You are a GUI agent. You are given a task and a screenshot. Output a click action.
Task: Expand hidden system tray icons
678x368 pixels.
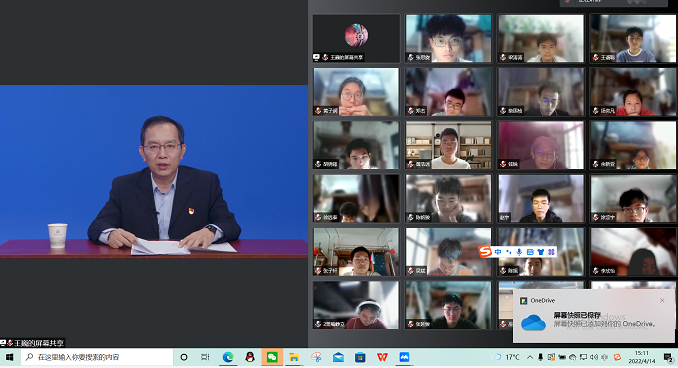[x=530, y=357]
